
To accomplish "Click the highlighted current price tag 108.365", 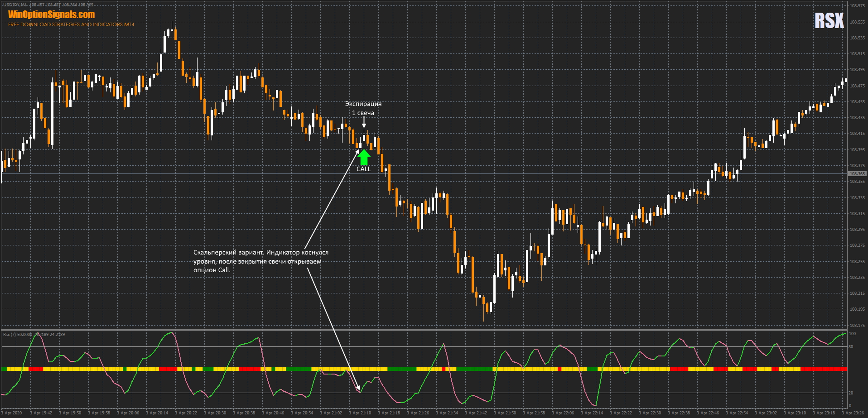I will (857, 174).
